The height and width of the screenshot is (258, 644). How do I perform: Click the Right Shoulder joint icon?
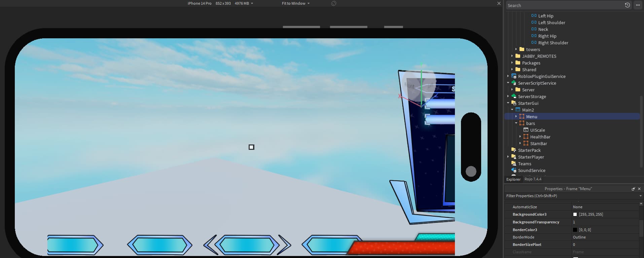tap(534, 43)
